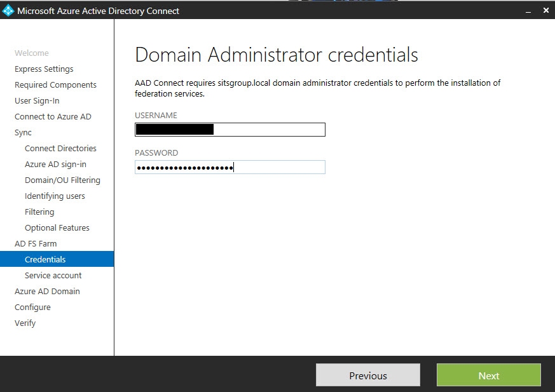Click the Next button

(x=488, y=375)
